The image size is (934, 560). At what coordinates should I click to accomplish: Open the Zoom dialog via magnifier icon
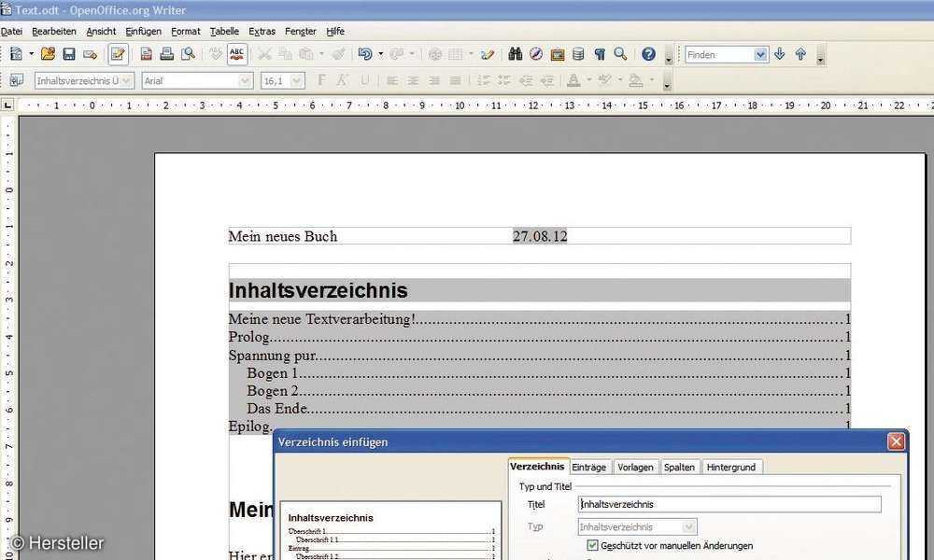click(619, 54)
